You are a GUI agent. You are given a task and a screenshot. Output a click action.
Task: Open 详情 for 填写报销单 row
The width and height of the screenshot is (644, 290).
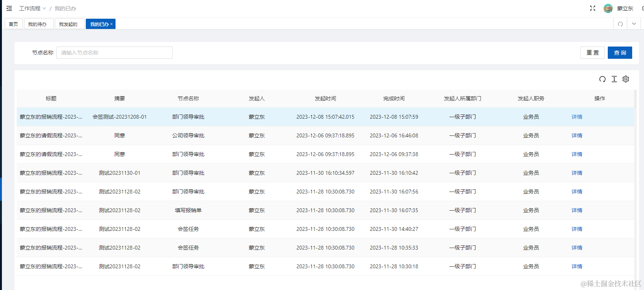pyautogui.click(x=577, y=210)
